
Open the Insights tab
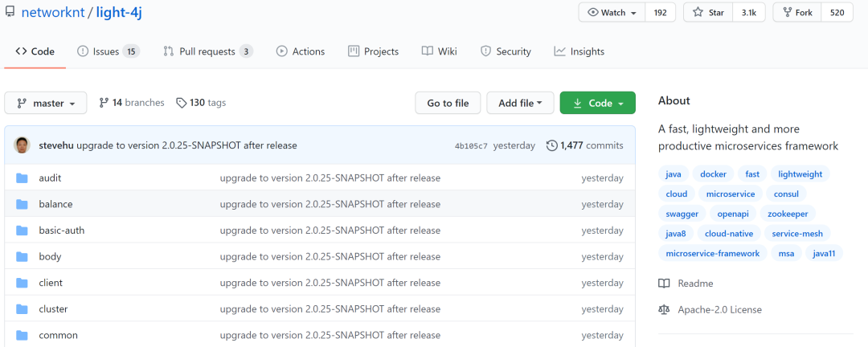[x=579, y=51]
